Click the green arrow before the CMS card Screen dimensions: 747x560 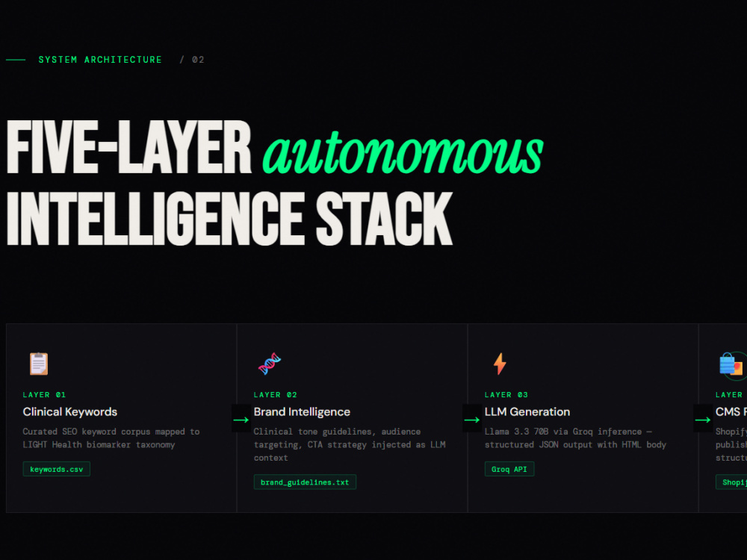click(703, 420)
